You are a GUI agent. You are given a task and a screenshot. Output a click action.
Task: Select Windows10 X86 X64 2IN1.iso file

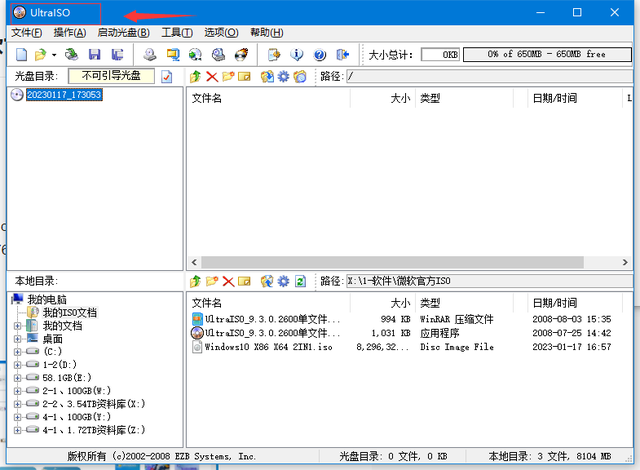coord(269,347)
